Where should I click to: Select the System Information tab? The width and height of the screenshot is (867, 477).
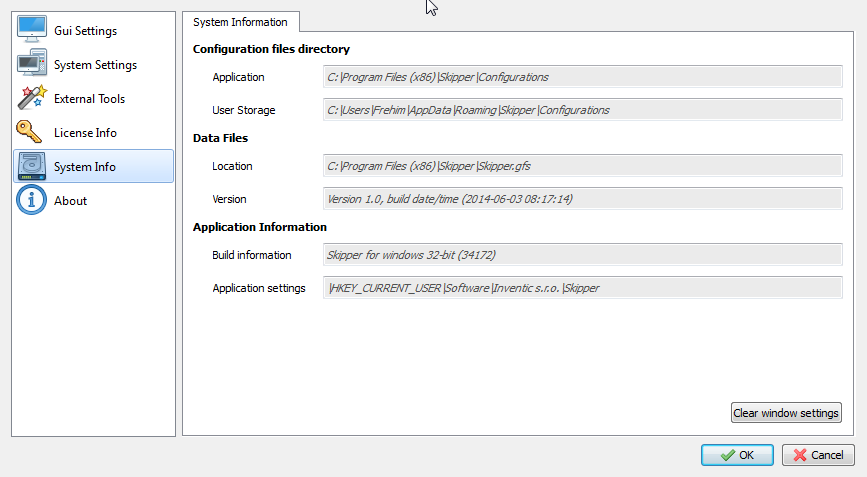pos(240,22)
